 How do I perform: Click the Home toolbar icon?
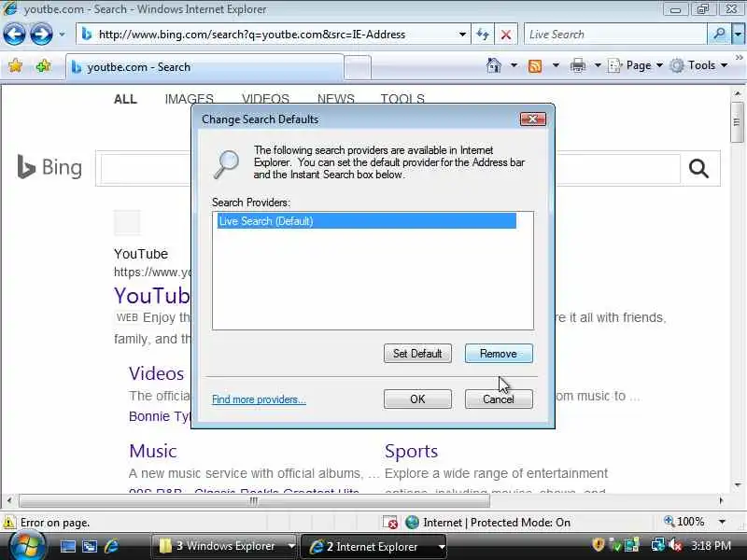coord(494,65)
